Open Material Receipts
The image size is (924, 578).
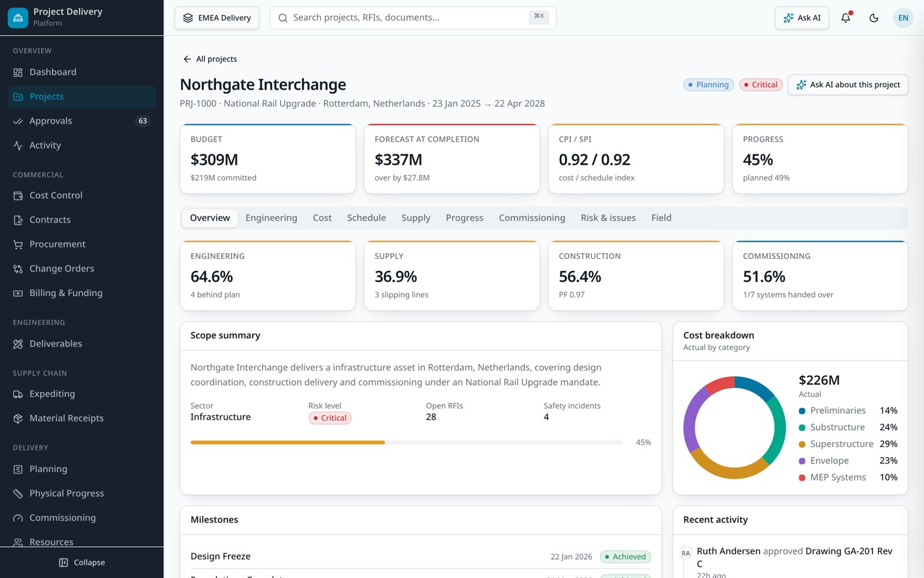coord(81,418)
